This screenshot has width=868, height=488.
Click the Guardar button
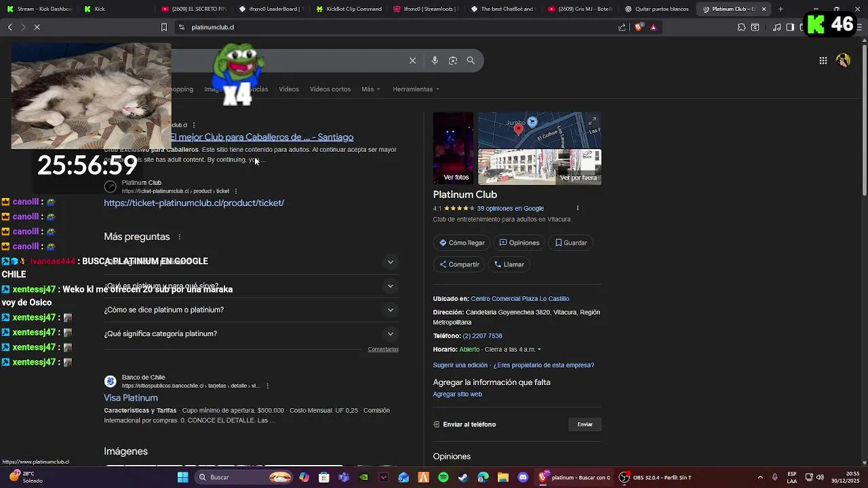(x=571, y=243)
